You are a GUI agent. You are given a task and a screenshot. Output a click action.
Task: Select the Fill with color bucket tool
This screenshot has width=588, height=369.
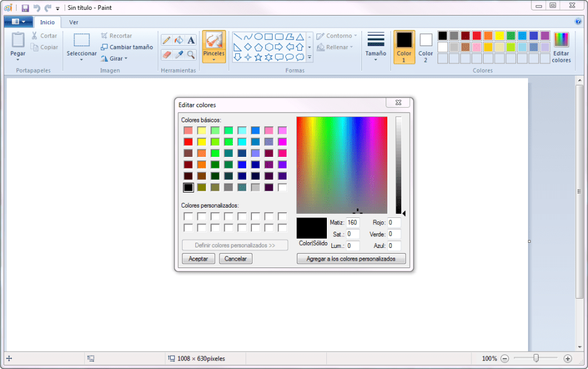coord(178,39)
